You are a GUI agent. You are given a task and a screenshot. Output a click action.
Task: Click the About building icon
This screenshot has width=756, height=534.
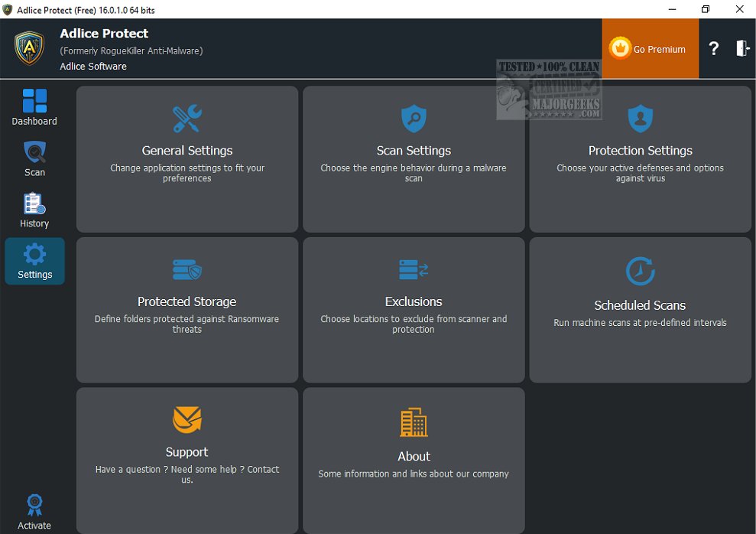point(414,422)
